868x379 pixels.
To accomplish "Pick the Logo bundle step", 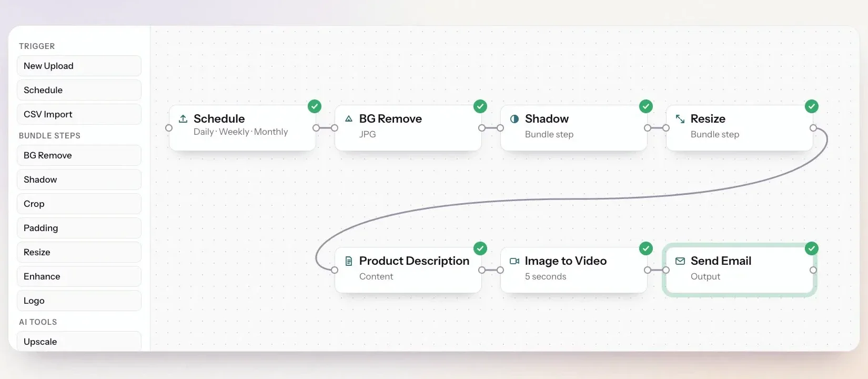I will 79,301.
